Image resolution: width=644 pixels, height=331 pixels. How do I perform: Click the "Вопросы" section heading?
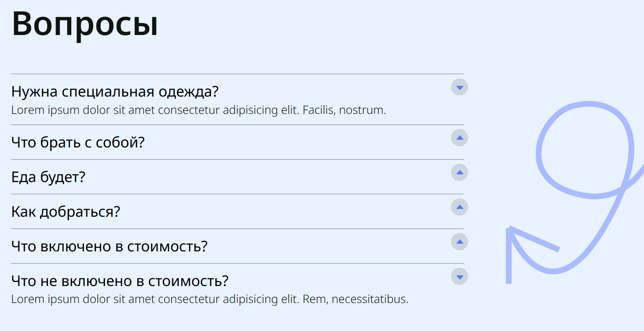click(x=85, y=24)
